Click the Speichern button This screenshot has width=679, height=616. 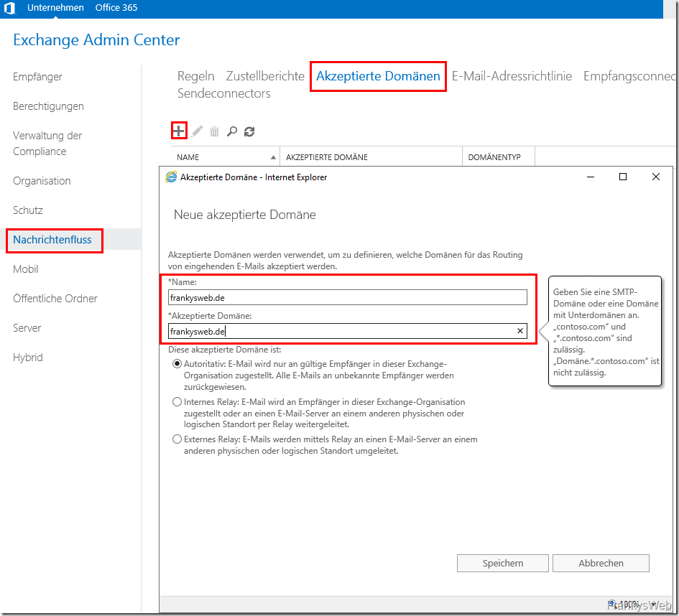(503, 564)
